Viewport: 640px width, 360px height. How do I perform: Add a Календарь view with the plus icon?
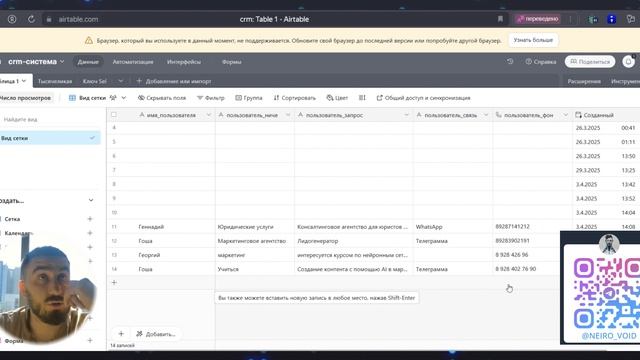(x=90, y=233)
